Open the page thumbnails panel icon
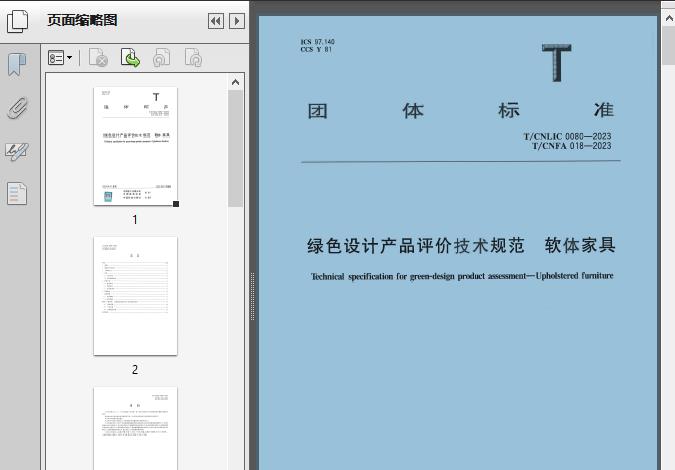 tap(17, 21)
